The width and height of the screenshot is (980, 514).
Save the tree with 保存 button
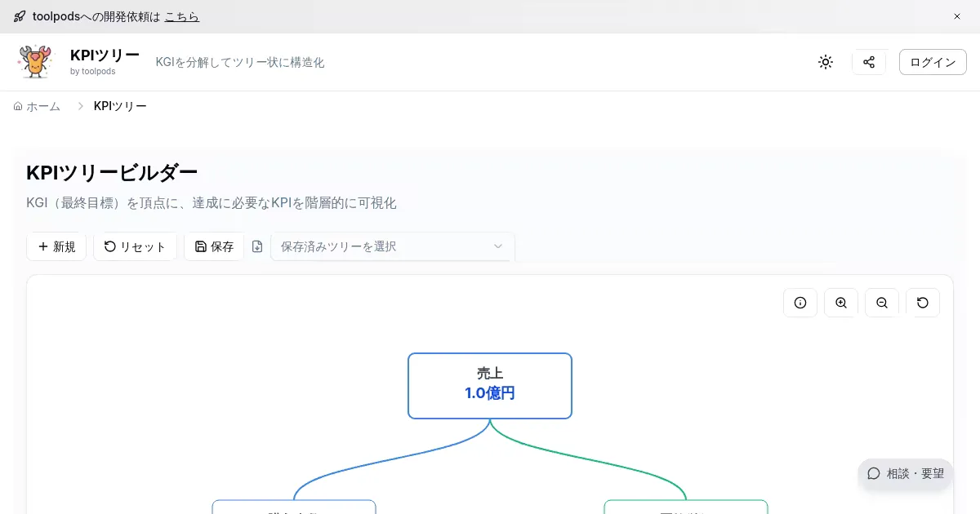(214, 246)
